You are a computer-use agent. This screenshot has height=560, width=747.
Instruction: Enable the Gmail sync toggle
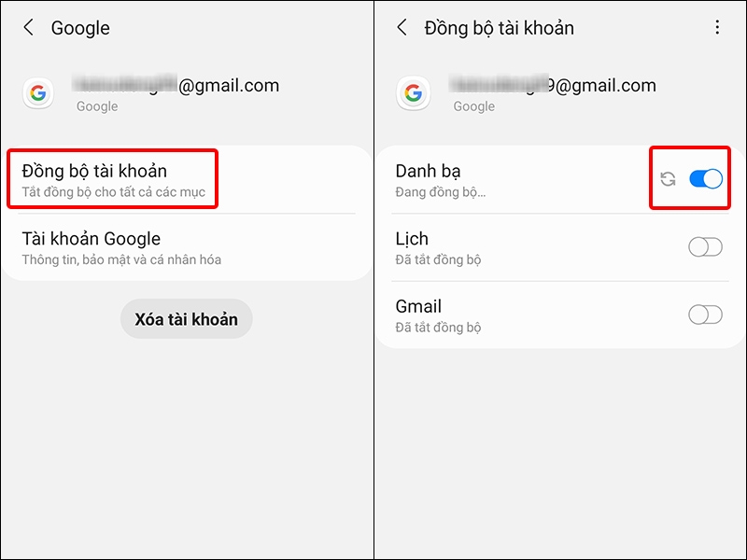[705, 315]
